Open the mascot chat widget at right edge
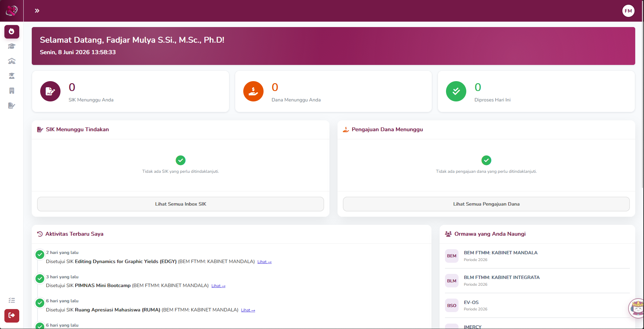This screenshot has height=329, width=644. tap(637, 308)
